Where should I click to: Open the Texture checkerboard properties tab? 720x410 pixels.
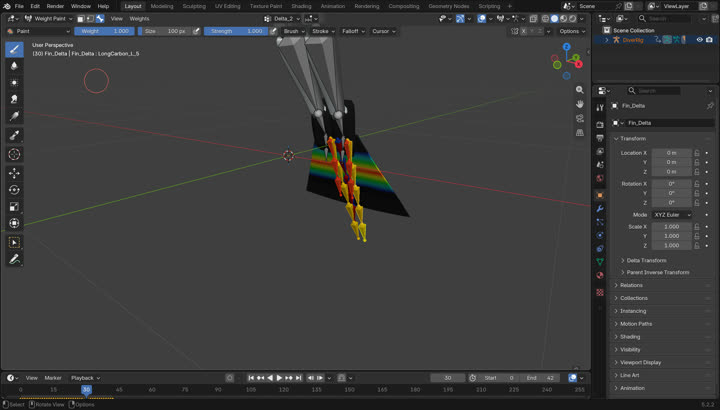tap(600, 292)
